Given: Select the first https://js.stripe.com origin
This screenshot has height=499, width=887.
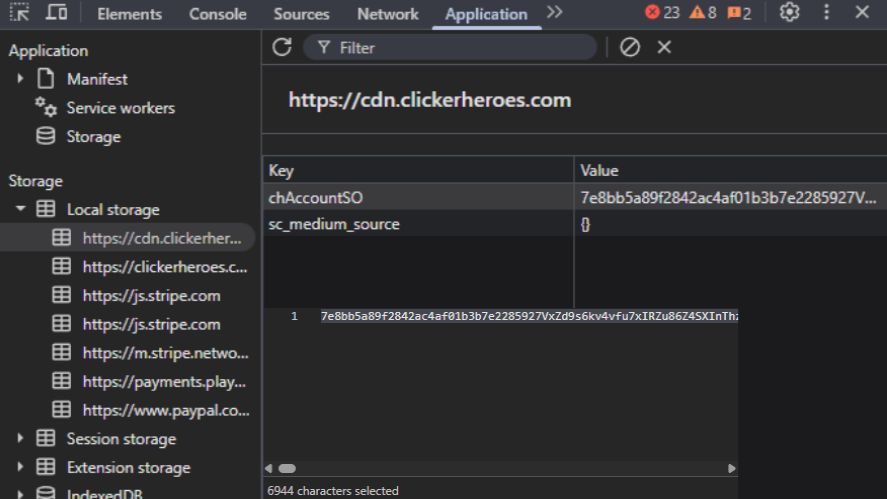Looking at the screenshot, I should coord(152,296).
